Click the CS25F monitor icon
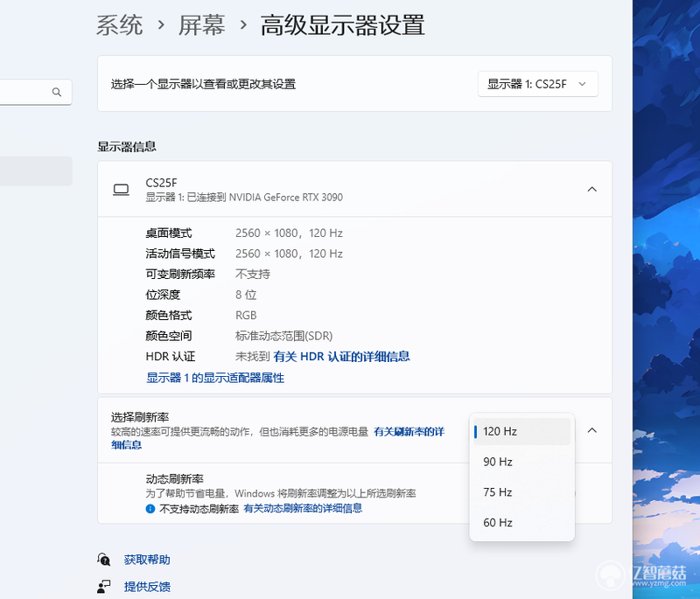Viewport: 700px width, 599px height. [121, 190]
